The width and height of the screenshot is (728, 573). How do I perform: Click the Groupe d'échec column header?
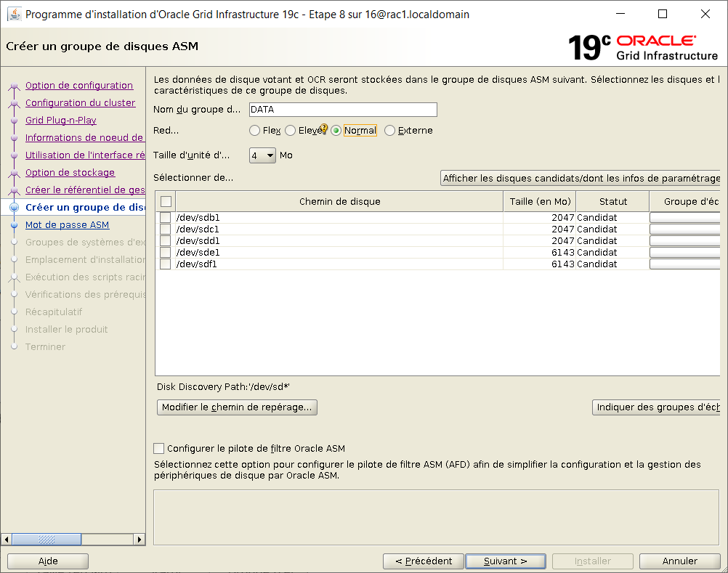(x=685, y=201)
